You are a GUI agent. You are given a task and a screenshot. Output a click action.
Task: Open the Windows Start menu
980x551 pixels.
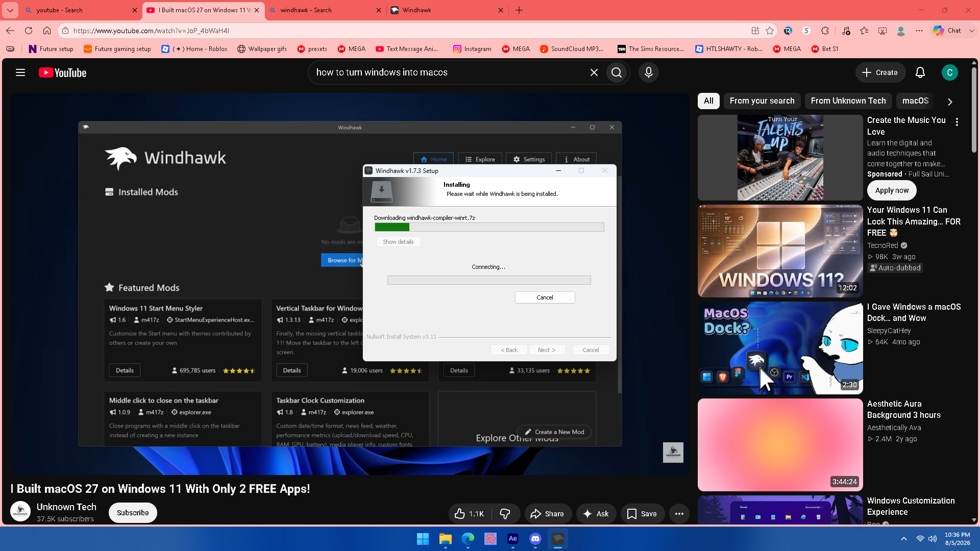[423, 539]
